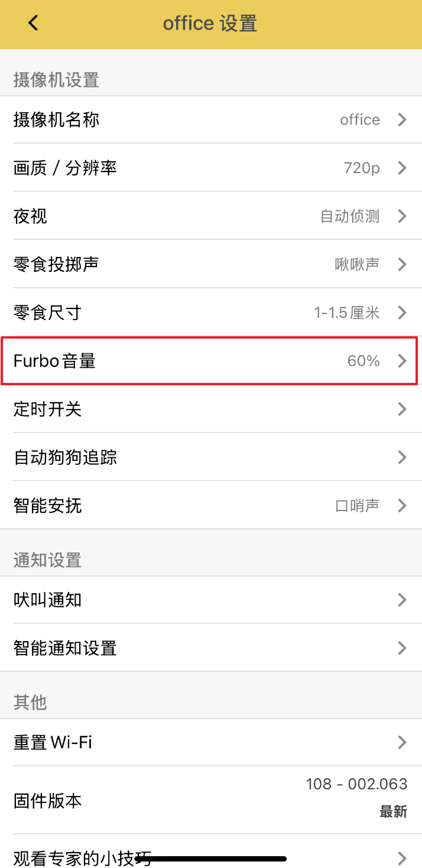Tap the 自动狗狗追踪 label
The image size is (422, 868).
click(65, 457)
